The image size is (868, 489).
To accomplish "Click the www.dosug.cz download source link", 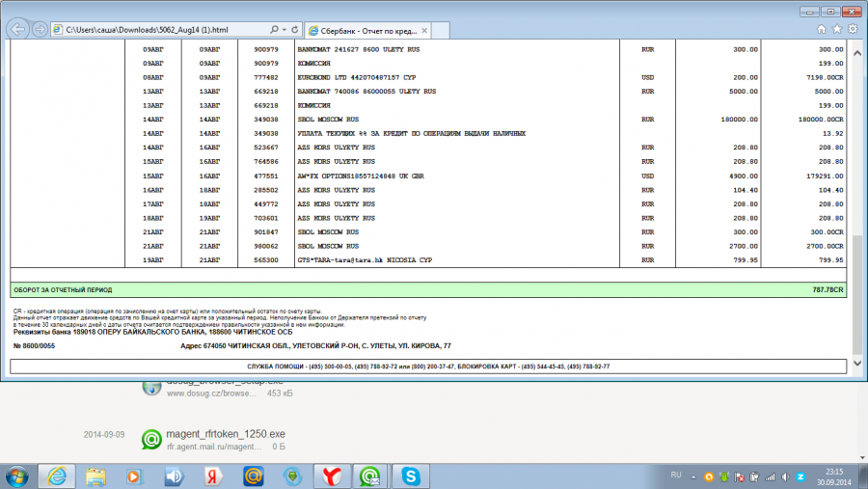I will pyautogui.click(x=211, y=394).
